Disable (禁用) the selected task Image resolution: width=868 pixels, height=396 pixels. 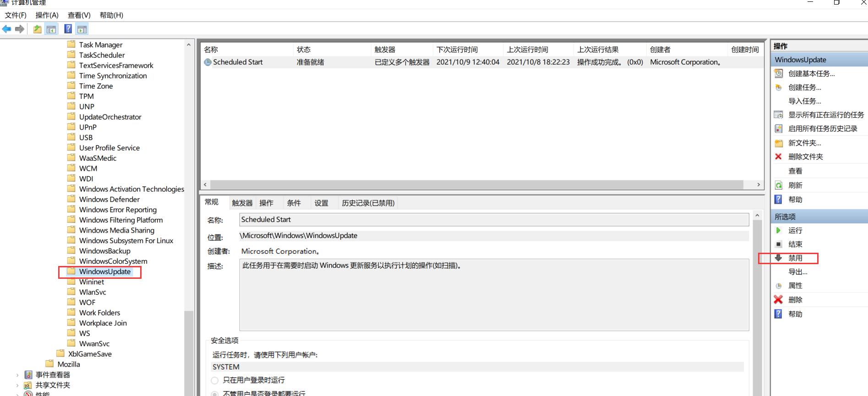point(795,258)
